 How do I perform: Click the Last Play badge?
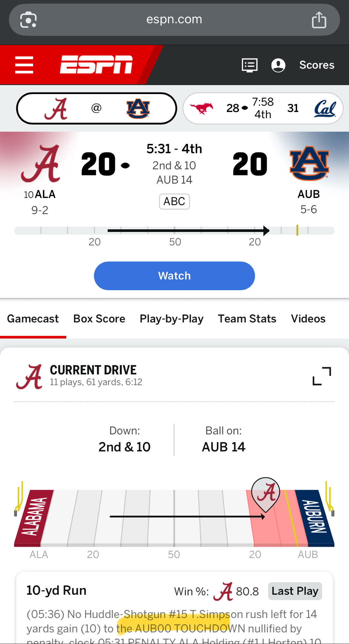[295, 591]
